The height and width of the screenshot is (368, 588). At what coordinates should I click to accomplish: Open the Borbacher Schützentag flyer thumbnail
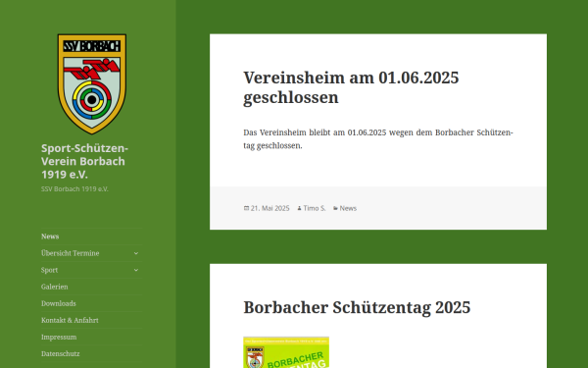(286, 352)
